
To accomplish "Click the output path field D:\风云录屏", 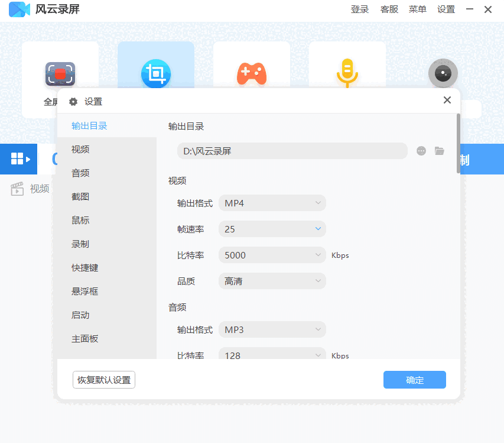I will [292, 151].
